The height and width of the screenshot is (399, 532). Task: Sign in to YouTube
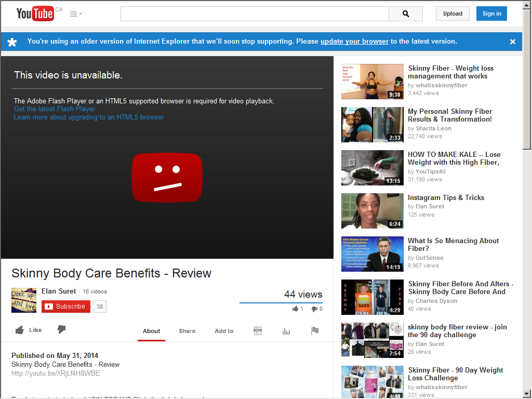point(491,14)
